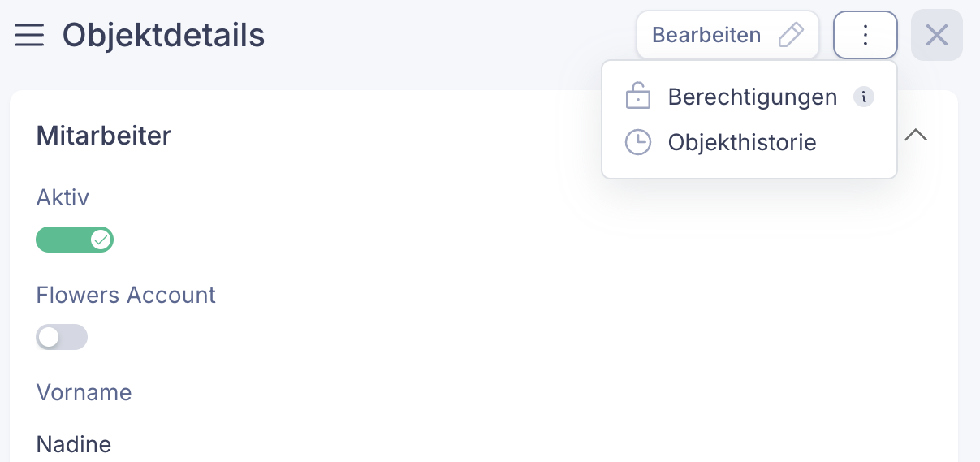Click the Aktiv field label
The image size is (980, 462).
point(63,197)
